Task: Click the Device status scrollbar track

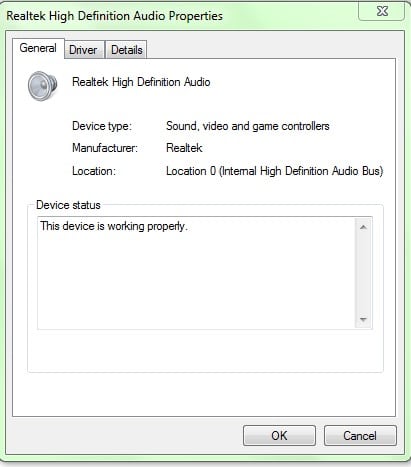Action: [363, 273]
